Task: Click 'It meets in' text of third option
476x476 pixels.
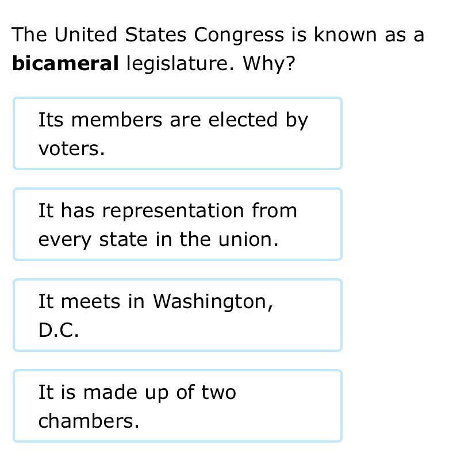Action: [91, 301]
